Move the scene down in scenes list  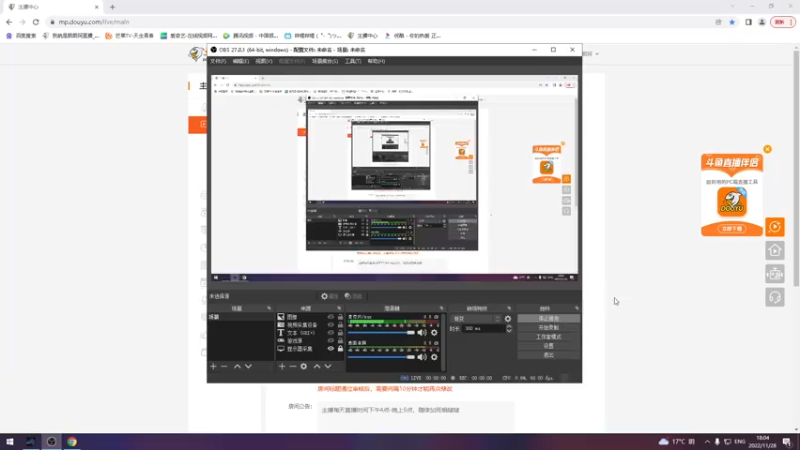tap(248, 366)
